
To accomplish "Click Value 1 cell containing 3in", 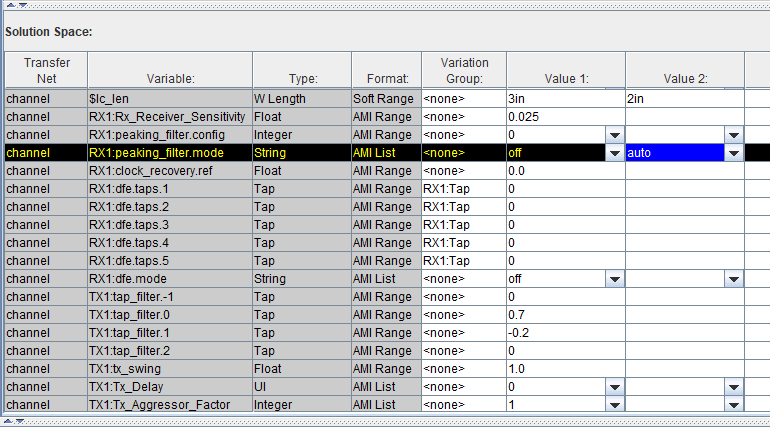I will click(565, 99).
